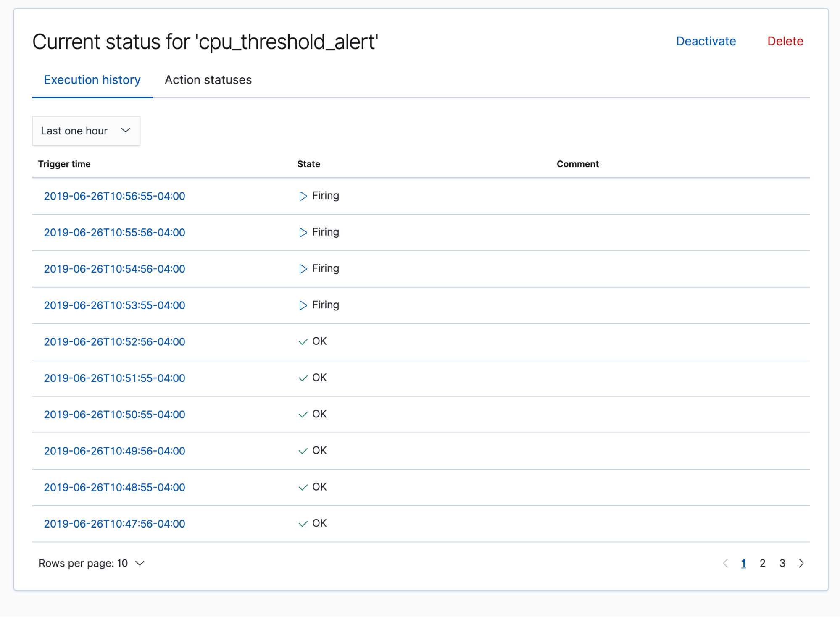Click the OK checkmark icon tenth row
This screenshot has height=617, width=840.
click(303, 524)
